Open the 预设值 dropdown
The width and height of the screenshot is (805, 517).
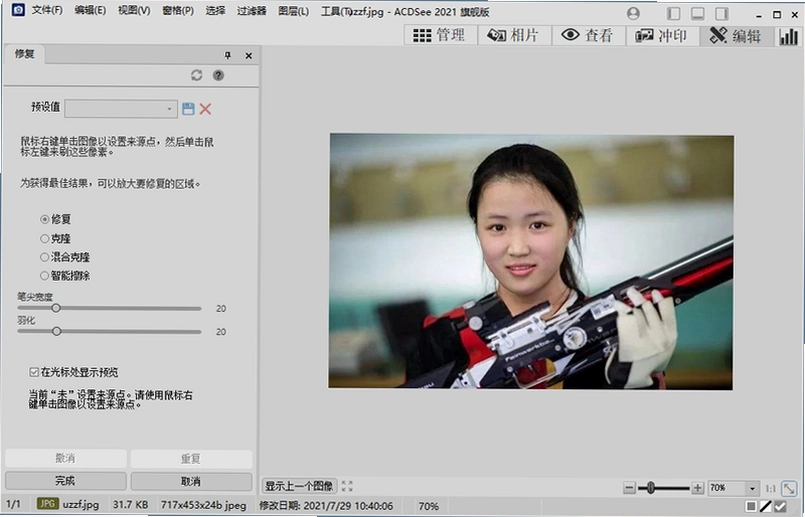[x=121, y=109]
